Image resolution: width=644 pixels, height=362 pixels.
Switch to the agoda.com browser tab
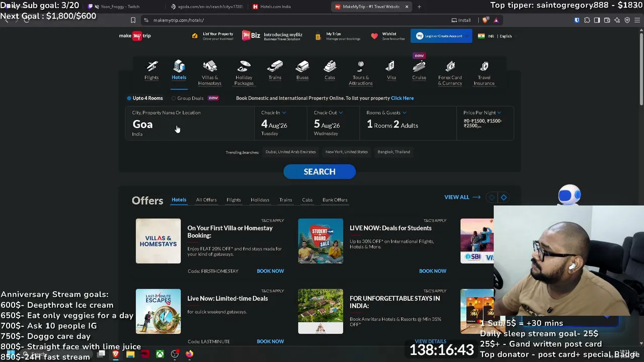pyautogui.click(x=206, y=7)
